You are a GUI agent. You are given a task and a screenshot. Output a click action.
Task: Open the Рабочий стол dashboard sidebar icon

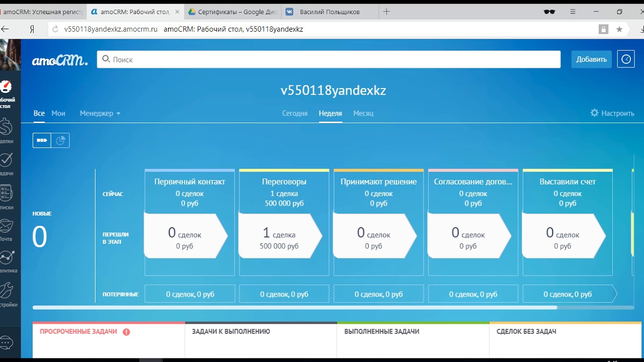[7, 93]
